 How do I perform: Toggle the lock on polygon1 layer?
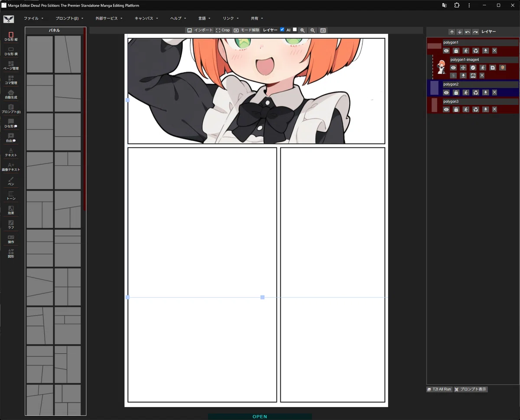456,51
